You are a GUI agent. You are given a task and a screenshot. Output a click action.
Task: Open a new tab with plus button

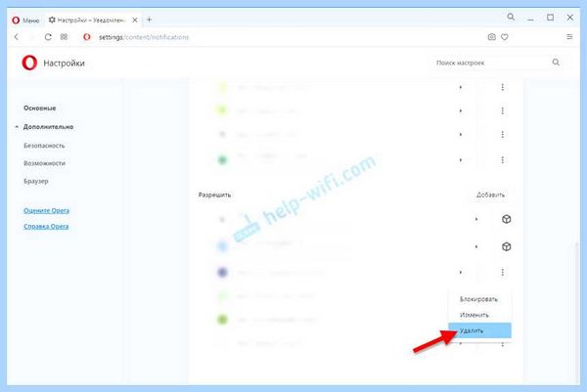pos(149,20)
